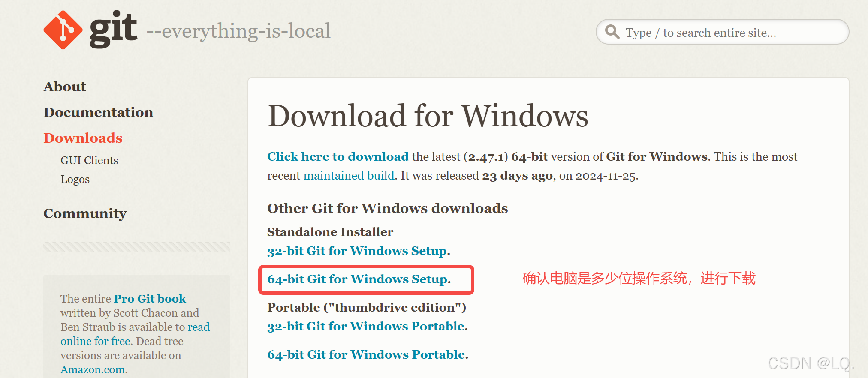The height and width of the screenshot is (378, 868).
Task: Click the site search input field
Action: pos(722,32)
